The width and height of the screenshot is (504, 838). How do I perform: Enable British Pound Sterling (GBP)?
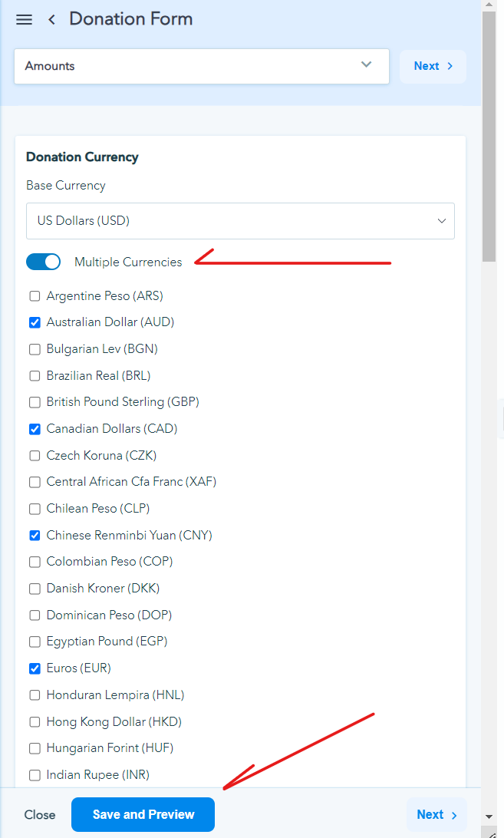click(35, 402)
